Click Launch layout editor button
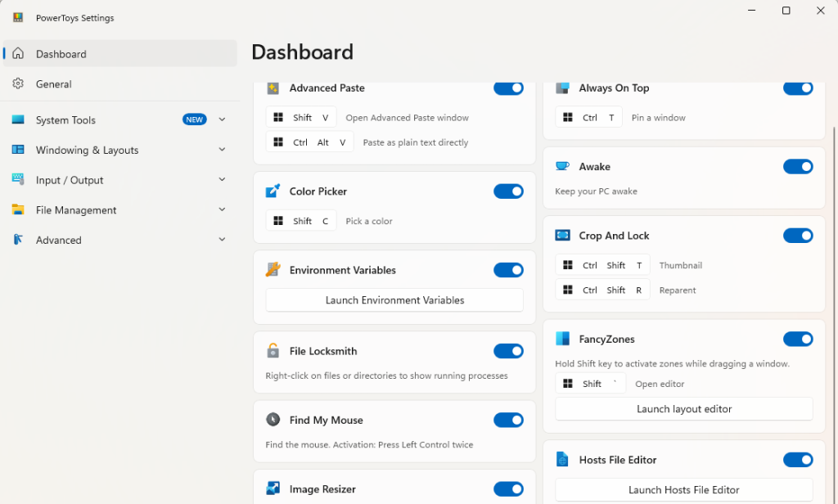Viewport: 838px width, 504px height. coord(684,408)
